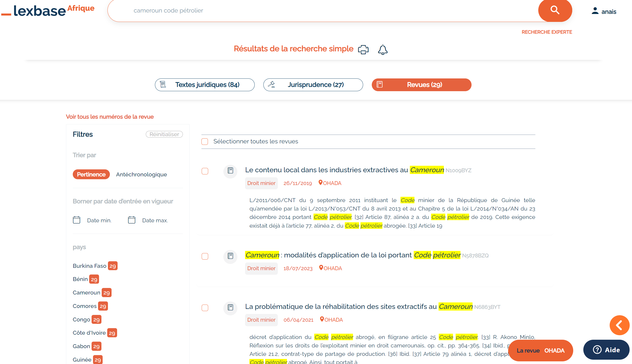632x364 pixels.
Task: Open the Jurisprudence (27) tab
Action: (x=313, y=85)
